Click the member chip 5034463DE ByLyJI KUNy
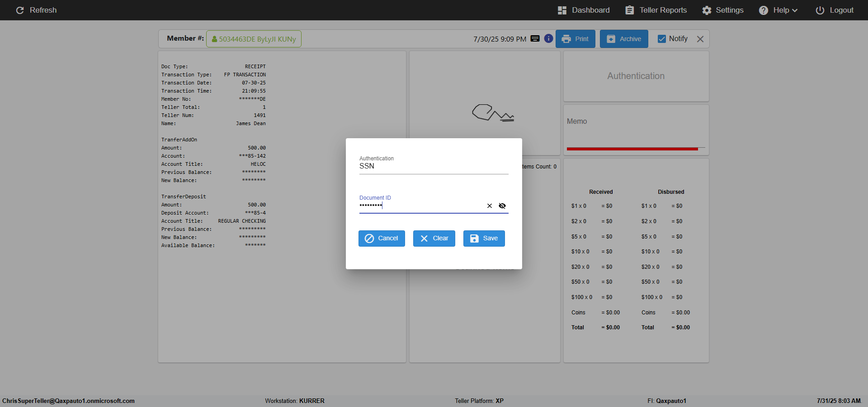The height and width of the screenshot is (407, 868). 254,39
